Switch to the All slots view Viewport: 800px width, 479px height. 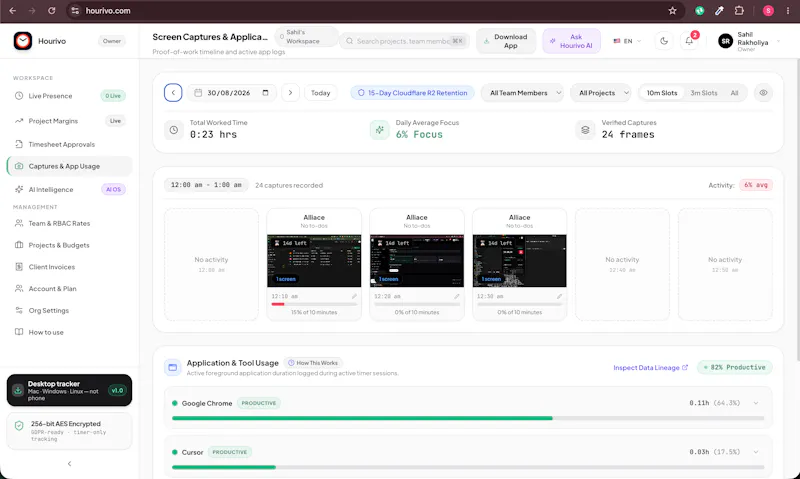point(734,93)
